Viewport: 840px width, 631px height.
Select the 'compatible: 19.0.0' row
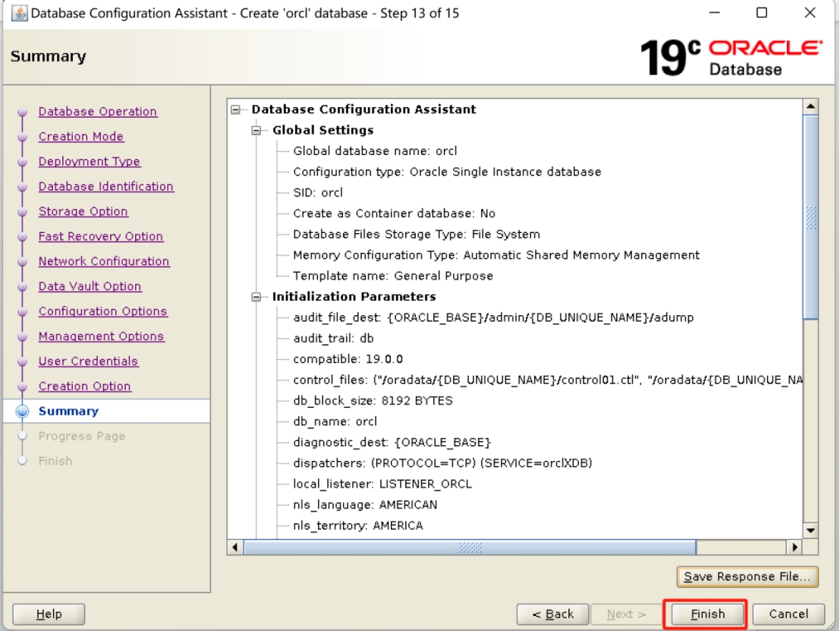click(348, 359)
